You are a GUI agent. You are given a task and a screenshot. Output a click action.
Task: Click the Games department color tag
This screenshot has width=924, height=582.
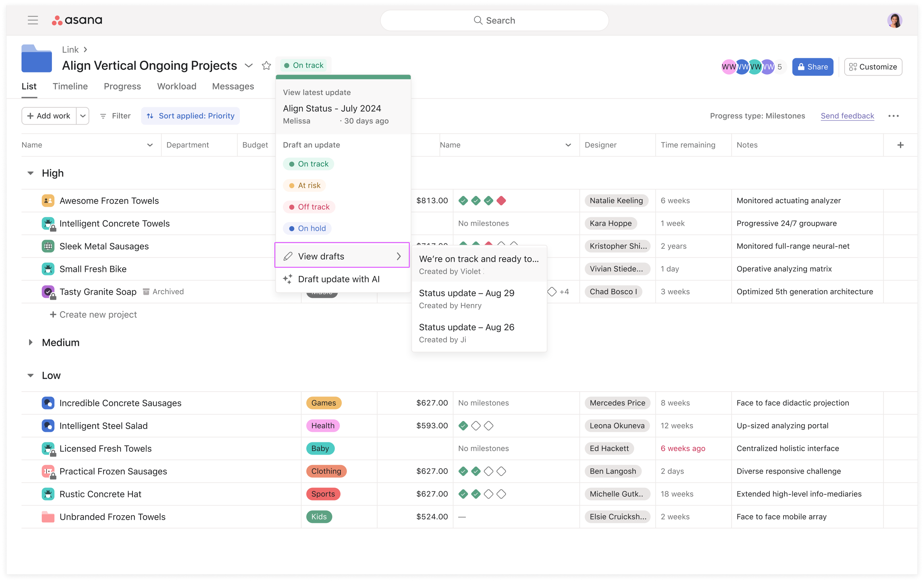click(x=323, y=403)
